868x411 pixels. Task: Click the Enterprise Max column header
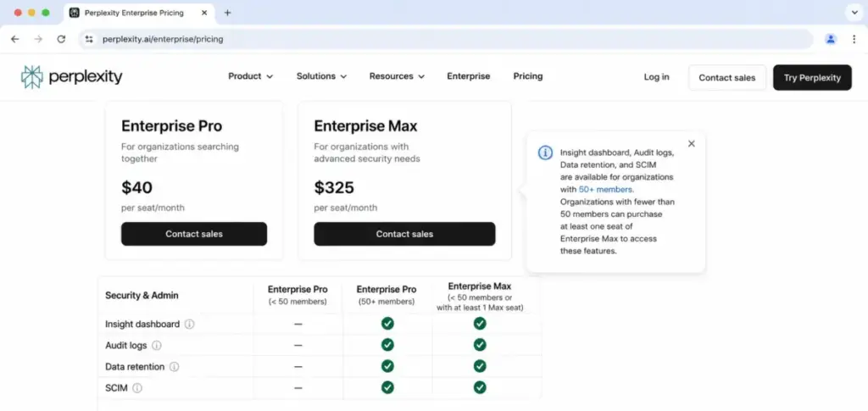click(x=480, y=297)
